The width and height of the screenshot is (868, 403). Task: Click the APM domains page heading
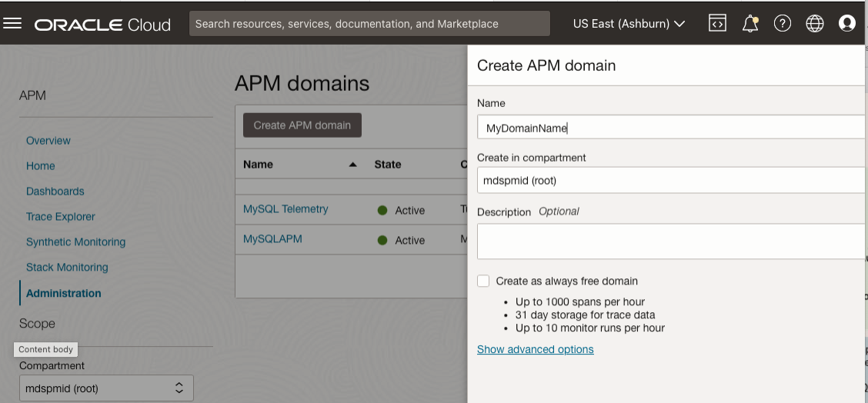pyautogui.click(x=302, y=83)
